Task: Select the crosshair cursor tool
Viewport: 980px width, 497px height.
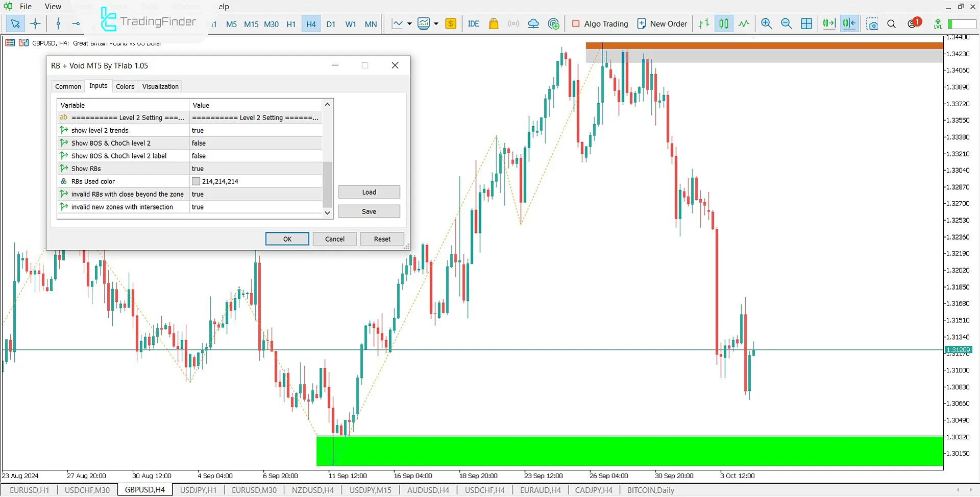Action: point(35,23)
